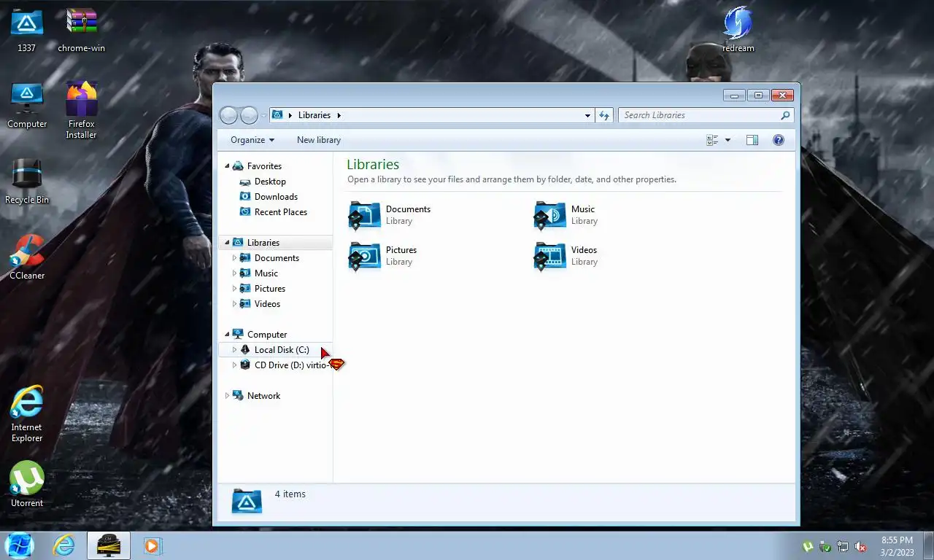Click the uTorrent system tray icon
This screenshot has height=560, width=934.
tap(808, 546)
